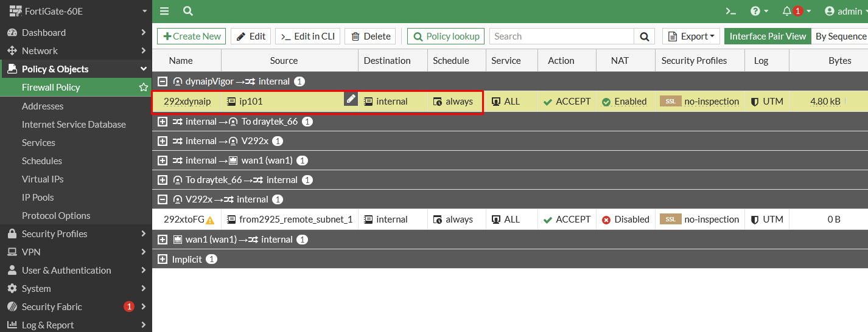Switch to By Sequence view
The image size is (868, 332).
point(840,36)
